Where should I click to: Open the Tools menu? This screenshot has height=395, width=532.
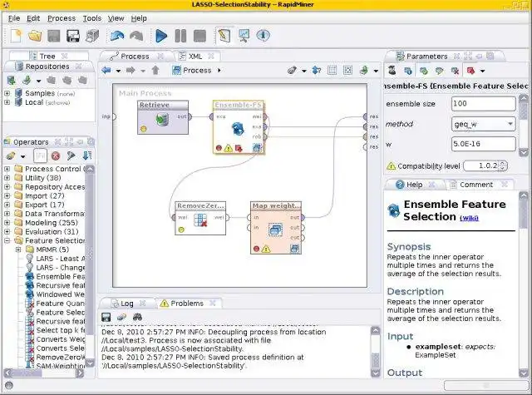[92, 18]
